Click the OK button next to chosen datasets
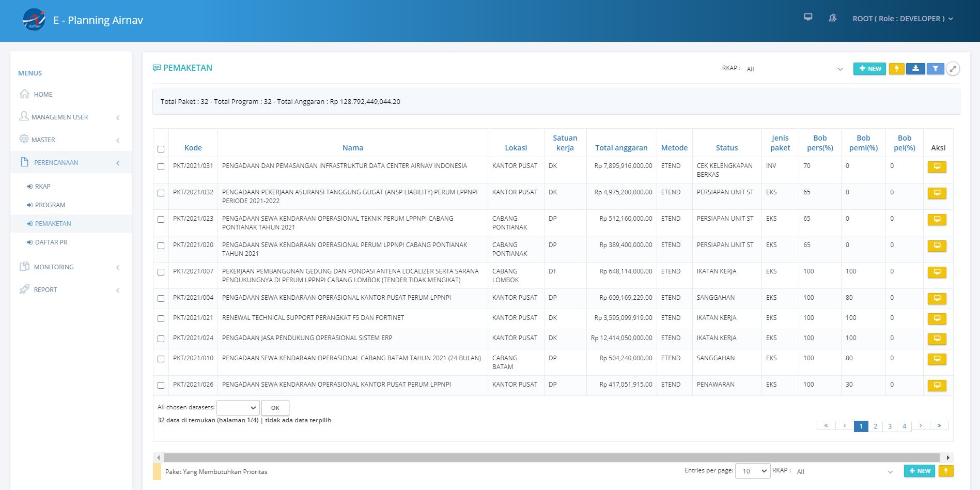The image size is (980, 490). (275, 408)
